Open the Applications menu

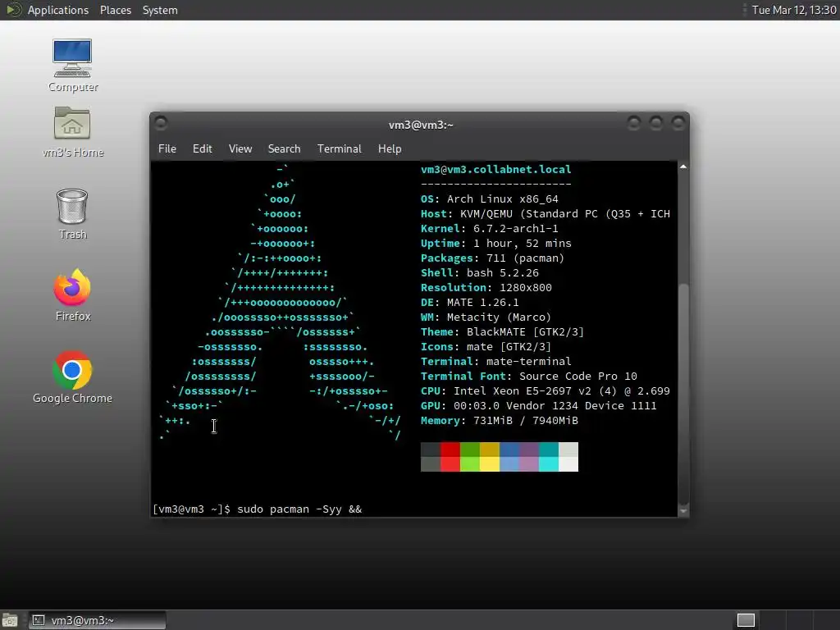click(x=58, y=10)
